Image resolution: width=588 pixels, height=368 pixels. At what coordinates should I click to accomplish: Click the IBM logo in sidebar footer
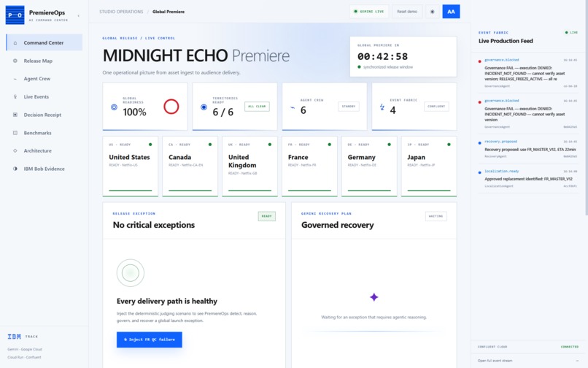(x=15, y=337)
